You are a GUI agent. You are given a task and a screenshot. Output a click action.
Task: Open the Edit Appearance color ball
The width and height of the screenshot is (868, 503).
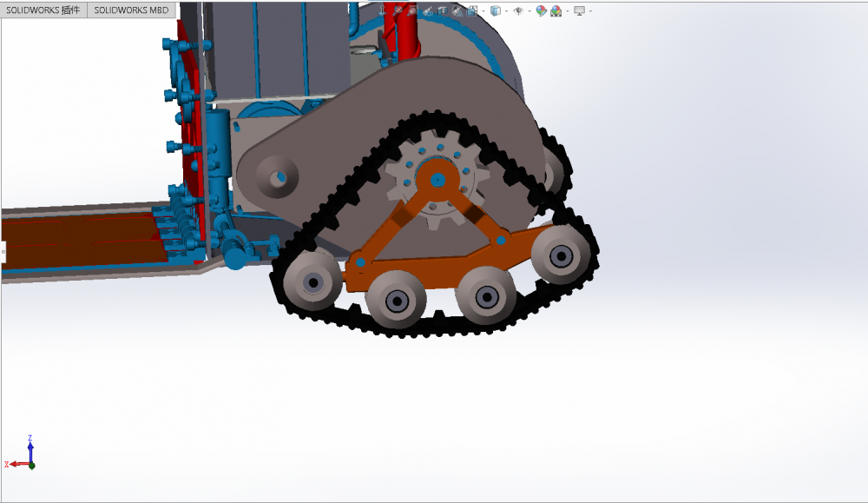click(x=542, y=10)
